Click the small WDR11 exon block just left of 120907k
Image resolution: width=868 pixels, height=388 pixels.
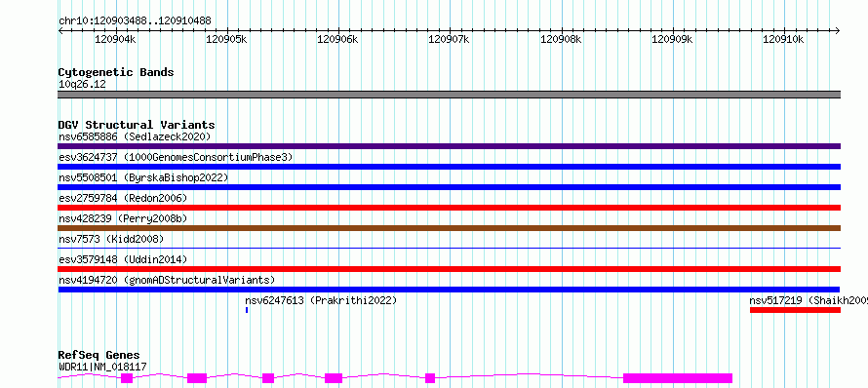point(430,378)
